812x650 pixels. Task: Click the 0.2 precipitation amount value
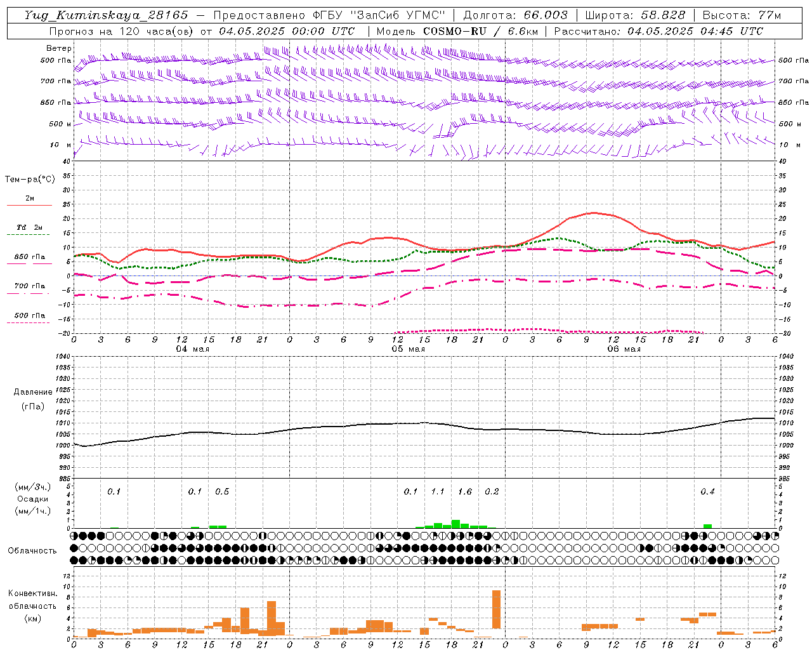(492, 492)
